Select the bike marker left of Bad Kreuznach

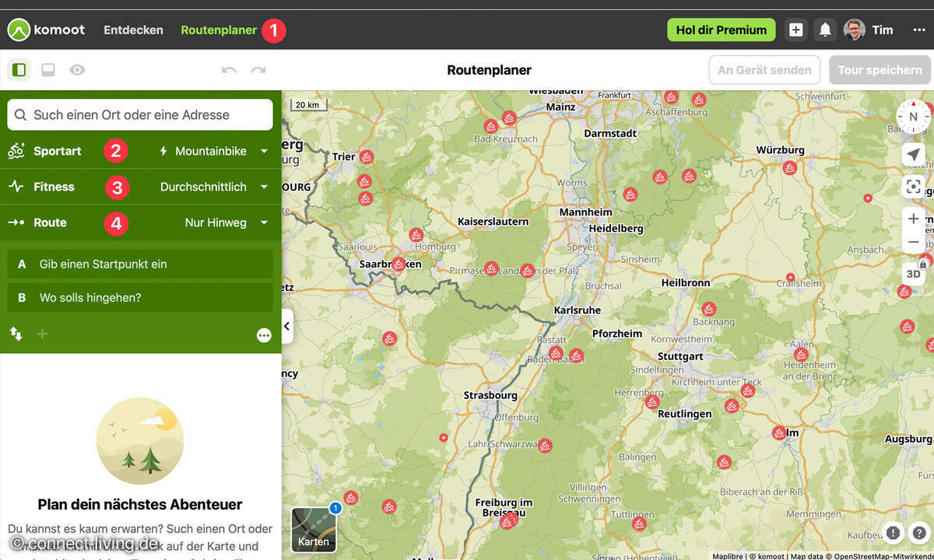tap(490, 126)
